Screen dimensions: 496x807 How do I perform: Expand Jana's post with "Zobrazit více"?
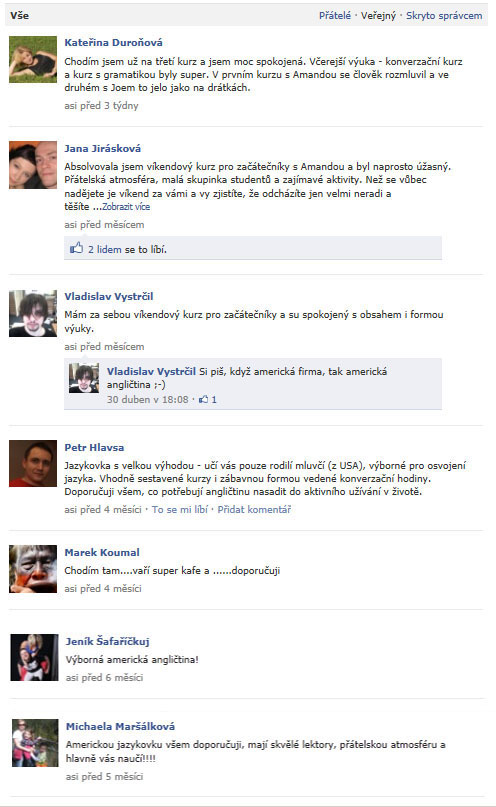coord(126,207)
